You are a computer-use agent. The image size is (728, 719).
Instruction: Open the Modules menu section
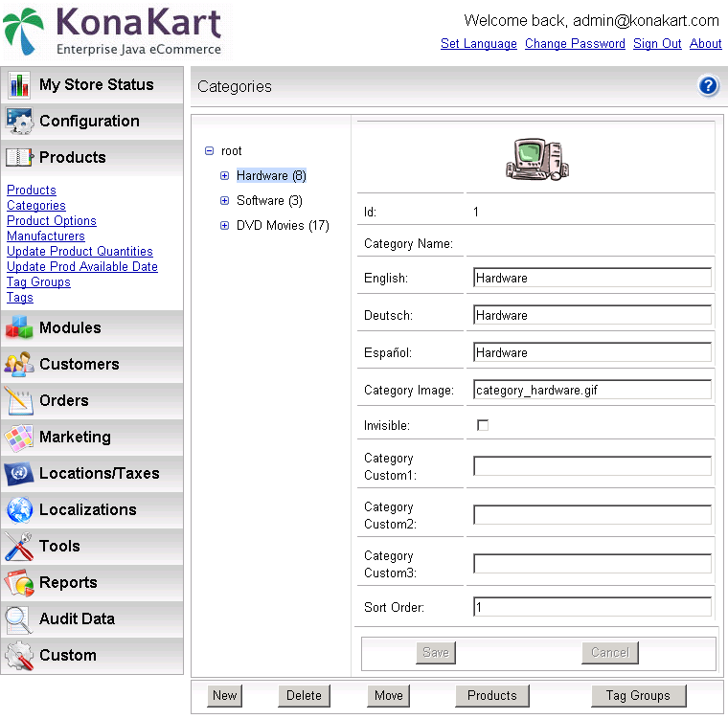[92, 327]
